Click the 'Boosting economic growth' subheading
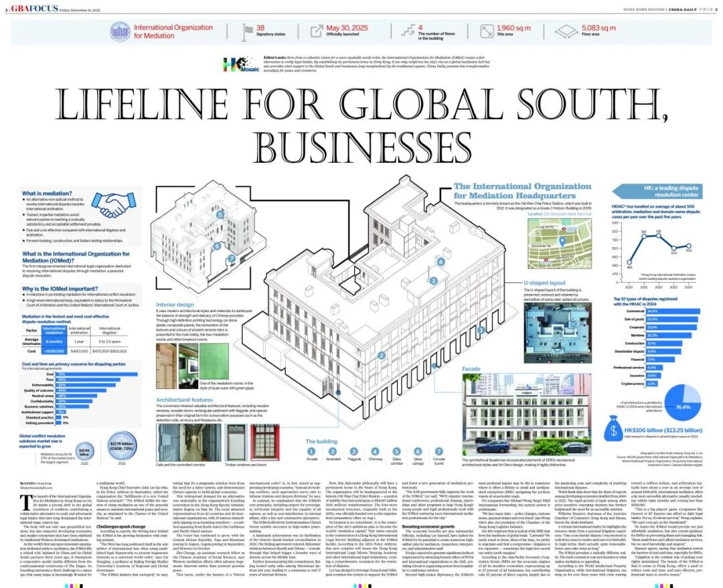The image size is (723, 588). 428,526
